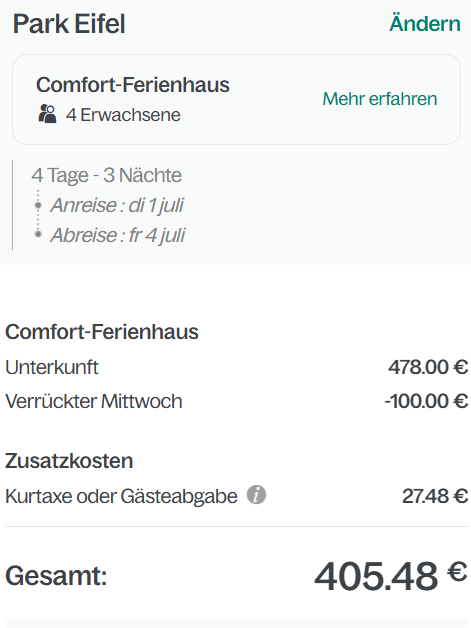Click the Comfort-Ferienhaus price section heading
The image size is (471, 628).
pyautogui.click(x=102, y=332)
